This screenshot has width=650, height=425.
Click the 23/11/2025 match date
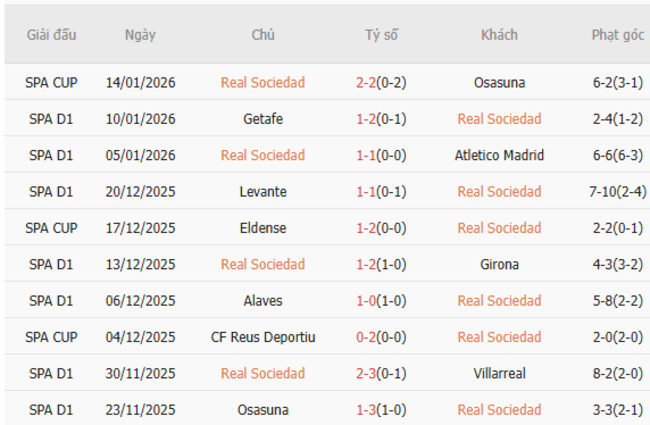(140, 409)
